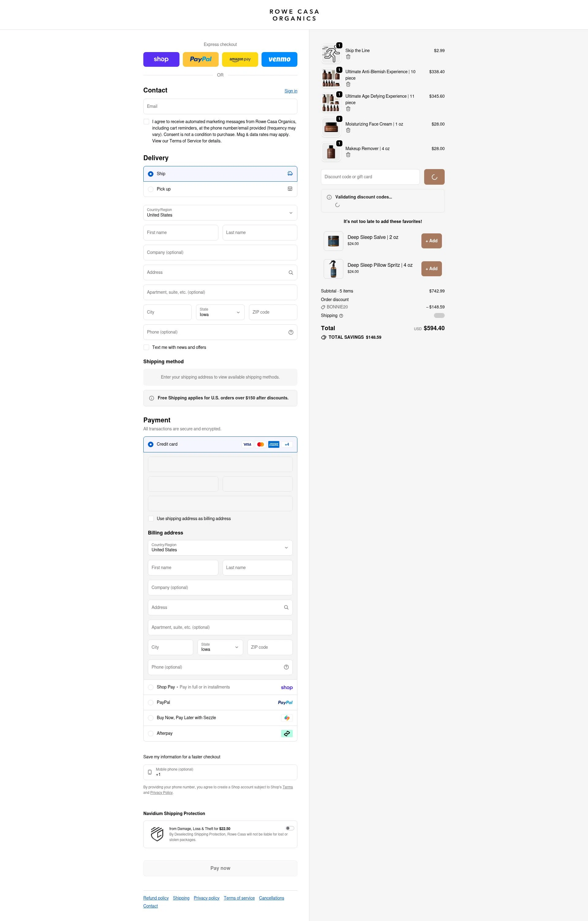The width and height of the screenshot is (588, 921).
Task: Expand delivery State dropdown showing Iowa
Action: coord(220,312)
